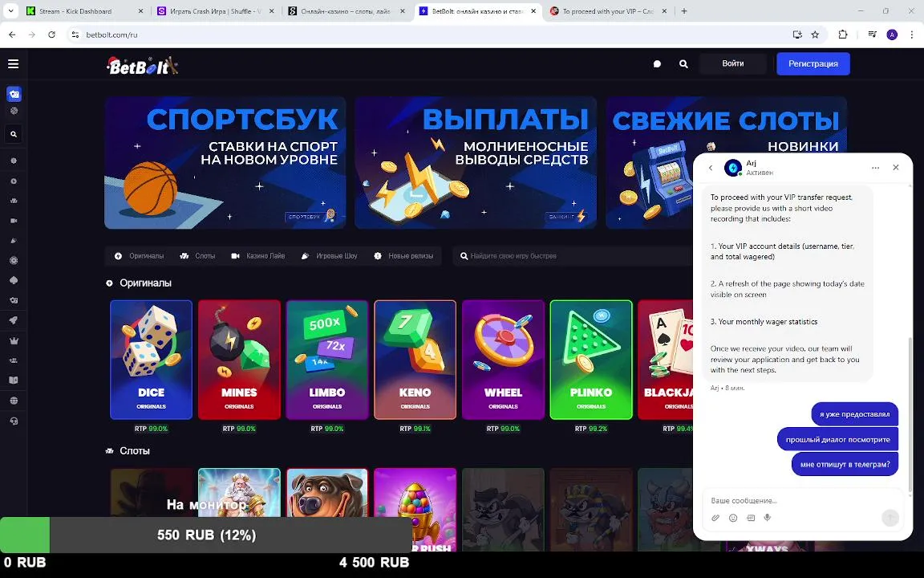This screenshot has width=924, height=578.
Task: Click the 'мне отпишут в телеграм?' message
Action: point(845,464)
